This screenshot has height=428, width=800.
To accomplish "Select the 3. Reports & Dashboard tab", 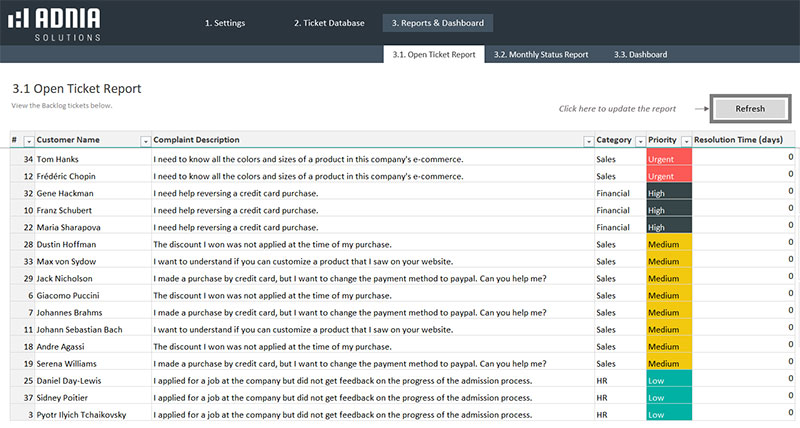I will (437, 23).
